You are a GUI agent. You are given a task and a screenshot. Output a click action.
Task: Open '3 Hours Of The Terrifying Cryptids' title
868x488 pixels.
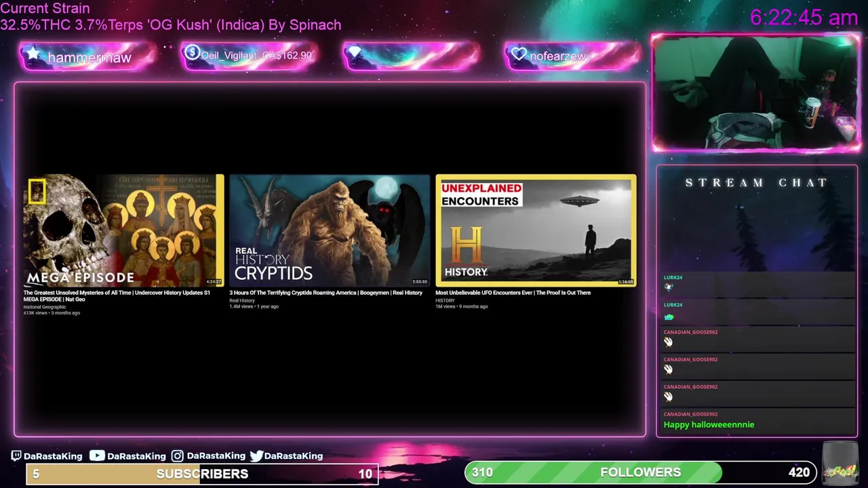coord(325,293)
